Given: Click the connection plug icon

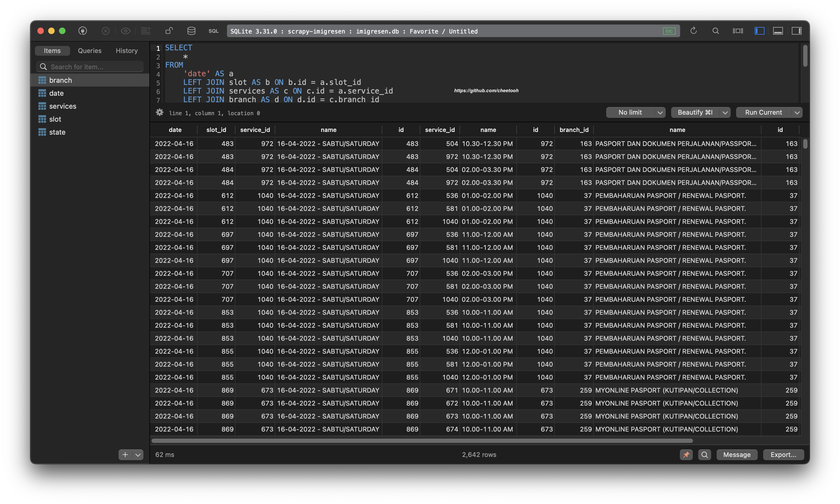Looking at the screenshot, I should (83, 31).
